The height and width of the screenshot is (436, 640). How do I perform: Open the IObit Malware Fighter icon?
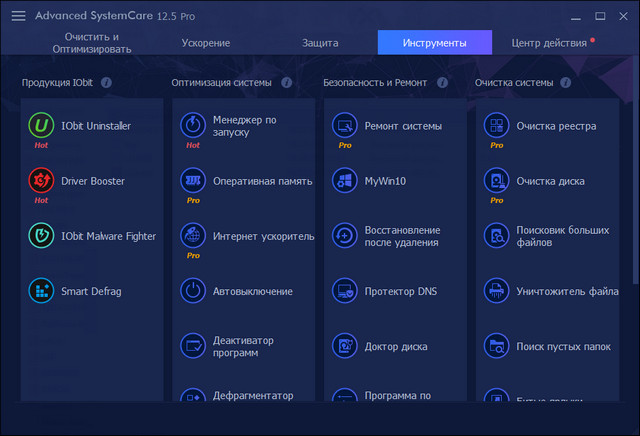point(42,236)
